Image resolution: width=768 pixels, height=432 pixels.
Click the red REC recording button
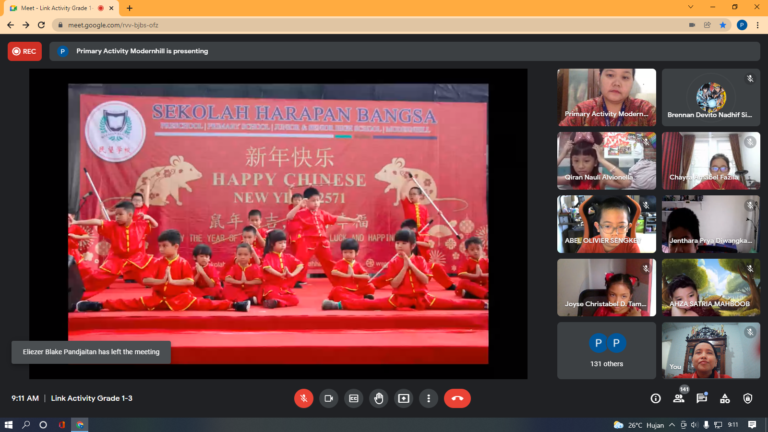[25, 51]
